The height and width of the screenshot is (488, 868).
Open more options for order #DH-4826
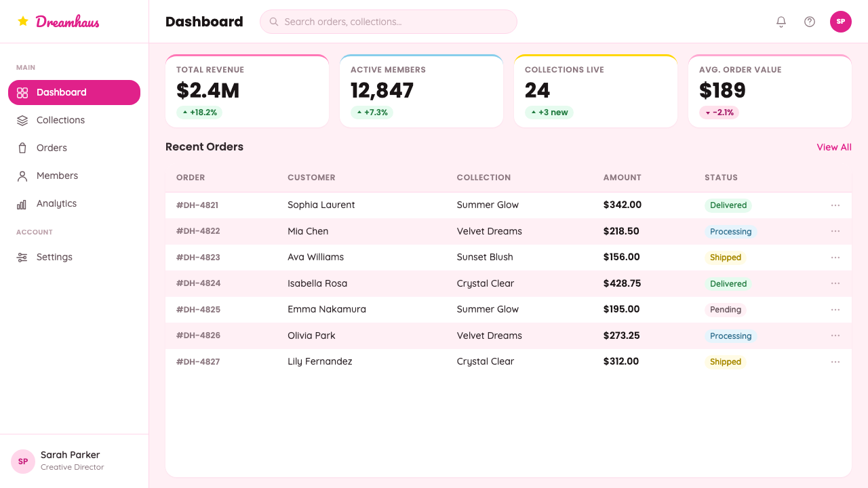(x=835, y=335)
